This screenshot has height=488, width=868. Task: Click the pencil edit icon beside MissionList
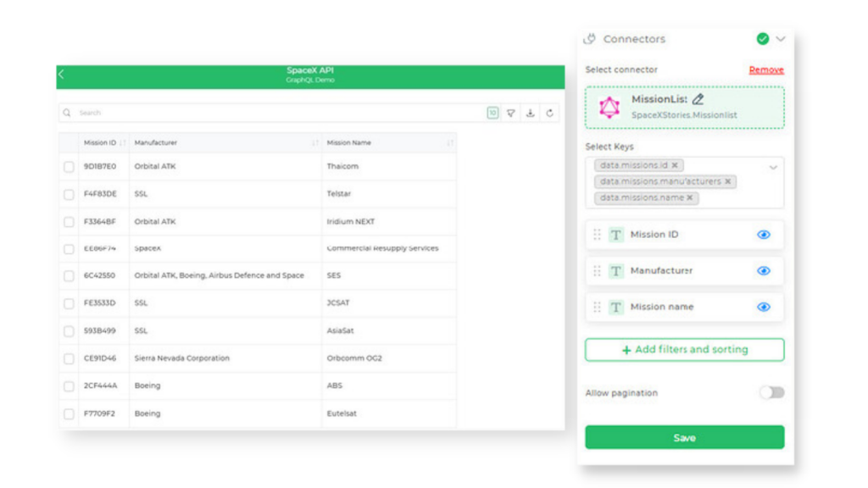click(x=698, y=100)
